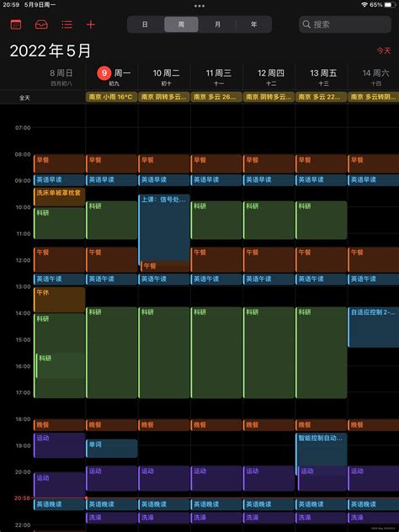Select the Week view tab 周
Screen dimensions: 399x532
[x=181, y=24]
